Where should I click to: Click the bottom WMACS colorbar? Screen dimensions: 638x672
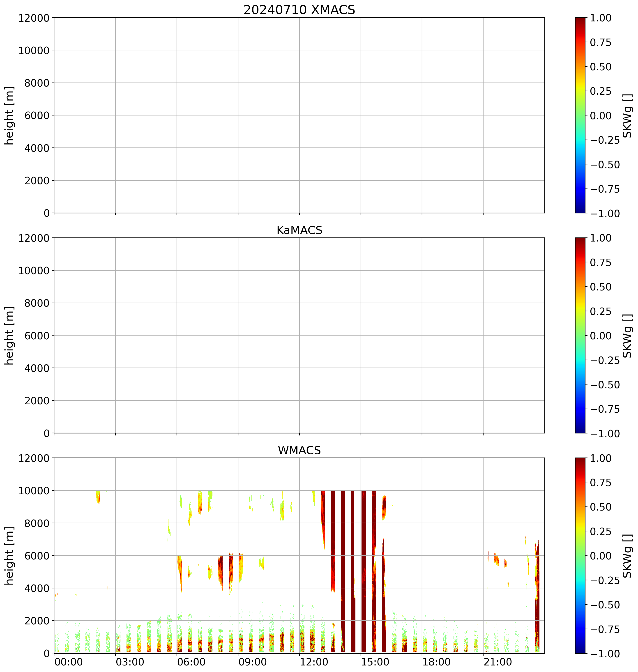[580, 555]
